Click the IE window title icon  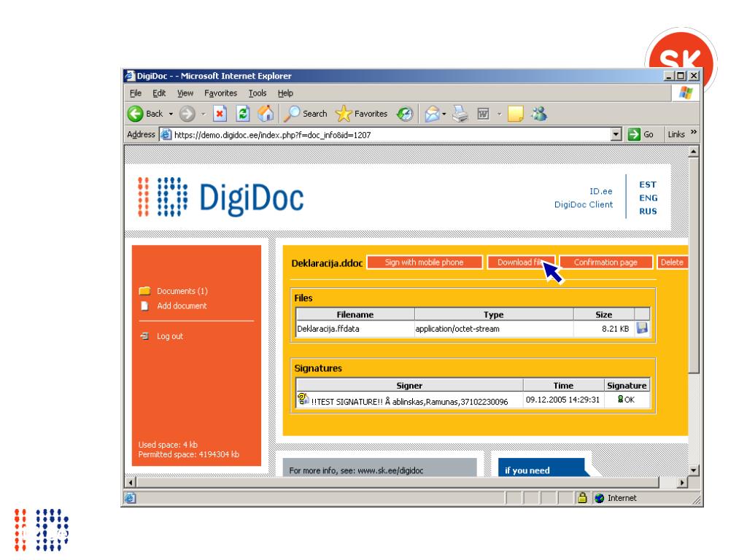tap(130, 76)
